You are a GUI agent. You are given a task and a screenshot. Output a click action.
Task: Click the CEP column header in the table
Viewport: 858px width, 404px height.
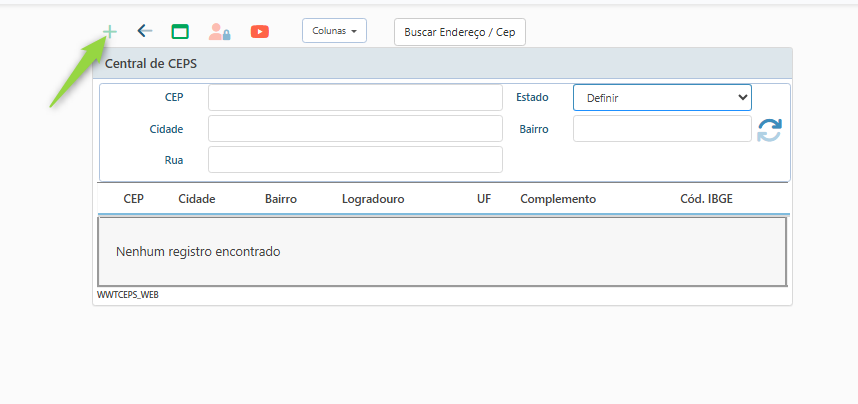(x=134, y=199)
